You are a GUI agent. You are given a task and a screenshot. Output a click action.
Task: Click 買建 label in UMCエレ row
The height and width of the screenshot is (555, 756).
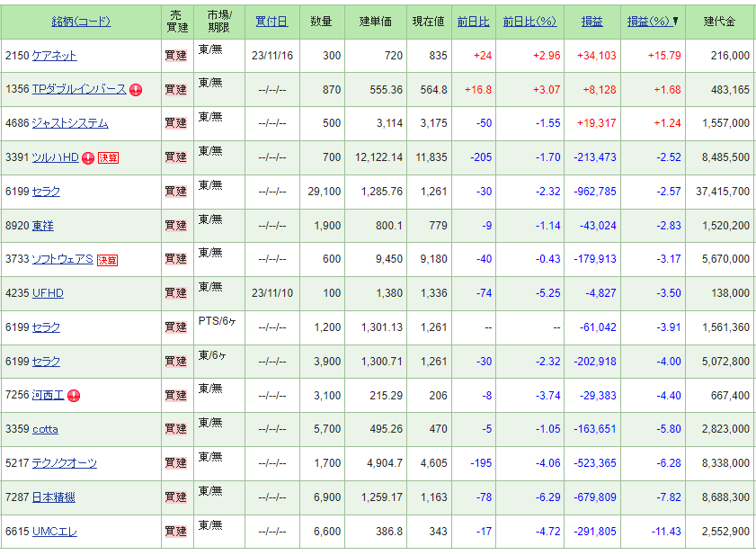tap(175, 532)
